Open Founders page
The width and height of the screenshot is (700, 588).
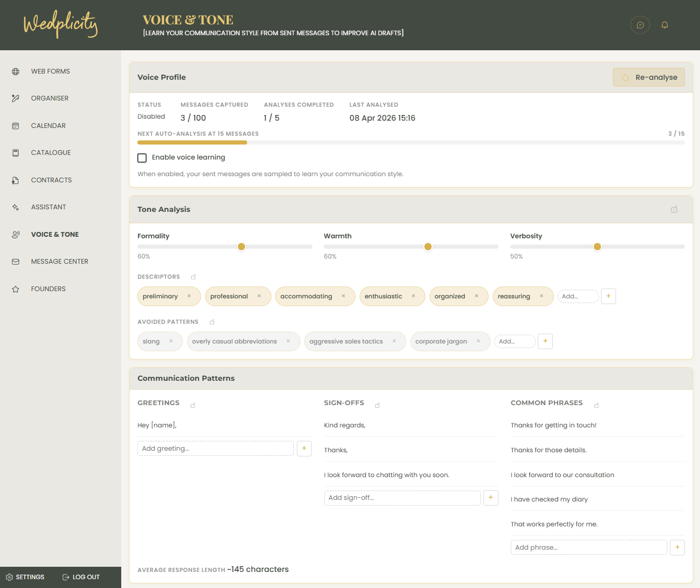(x=48, y=289)
